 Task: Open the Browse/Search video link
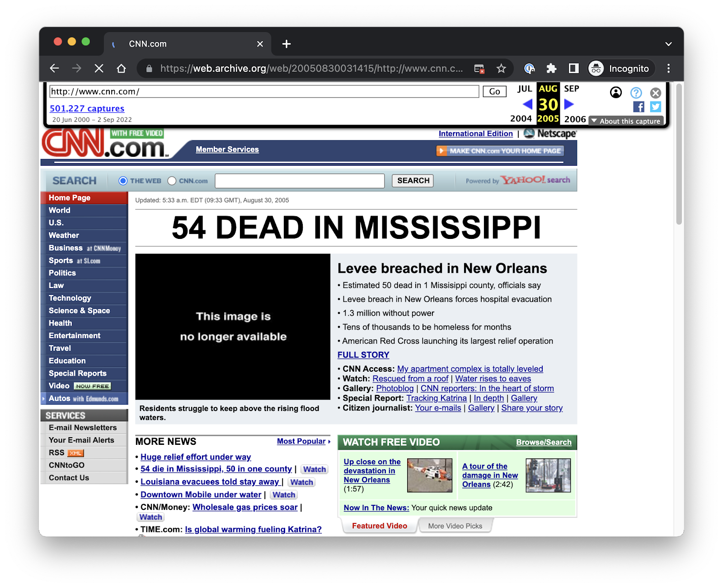click(x=544, y=443)
